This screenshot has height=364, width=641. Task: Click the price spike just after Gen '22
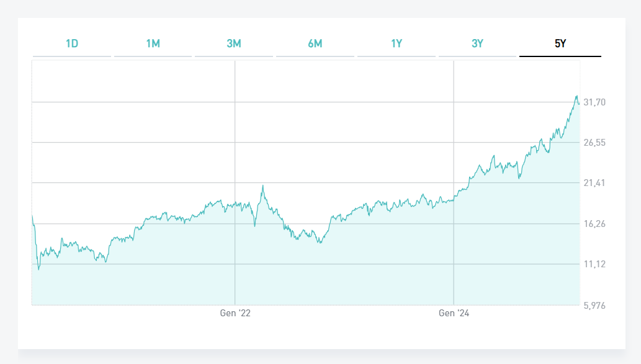262,185
